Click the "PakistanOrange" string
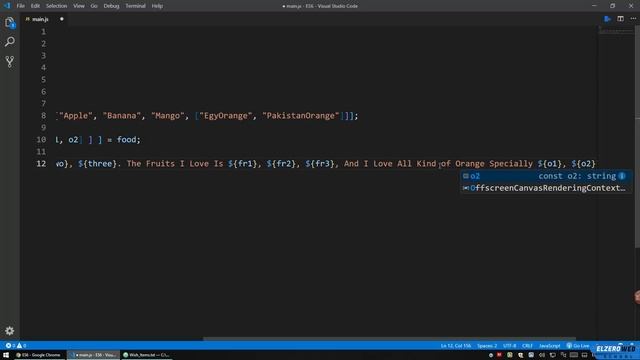 pos(301,116)
